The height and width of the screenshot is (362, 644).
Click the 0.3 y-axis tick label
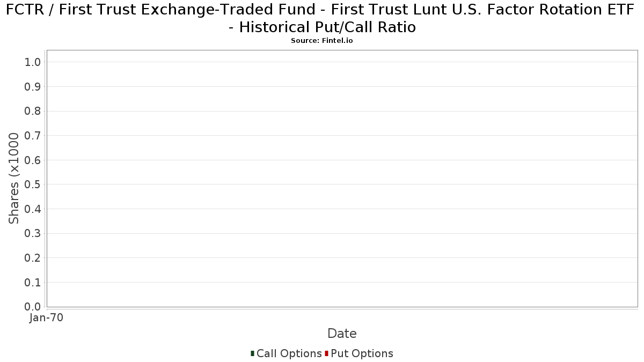pyautogui.click(x=33, y=234)
